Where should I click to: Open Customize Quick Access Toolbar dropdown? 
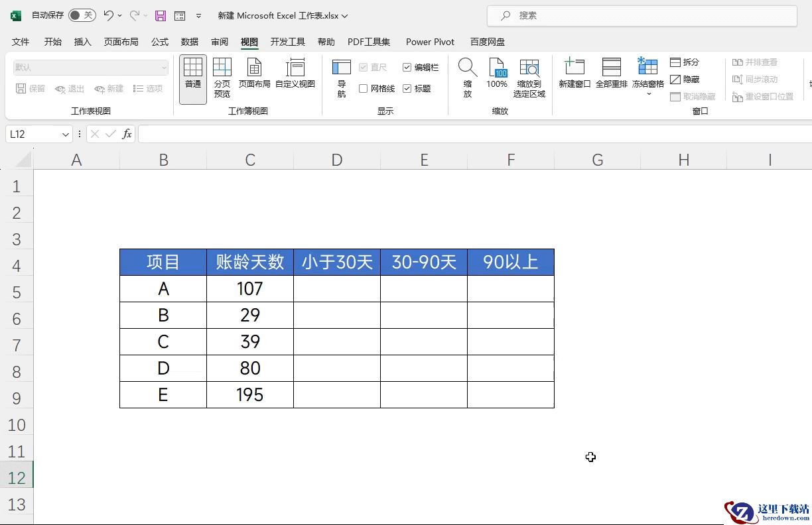[x=198, y=15]
